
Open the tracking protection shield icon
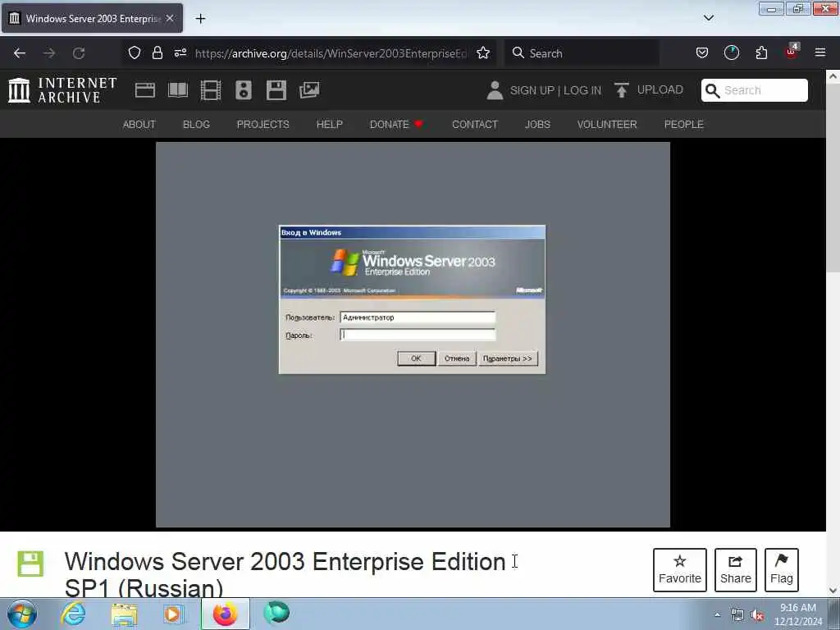coord(135,52)
